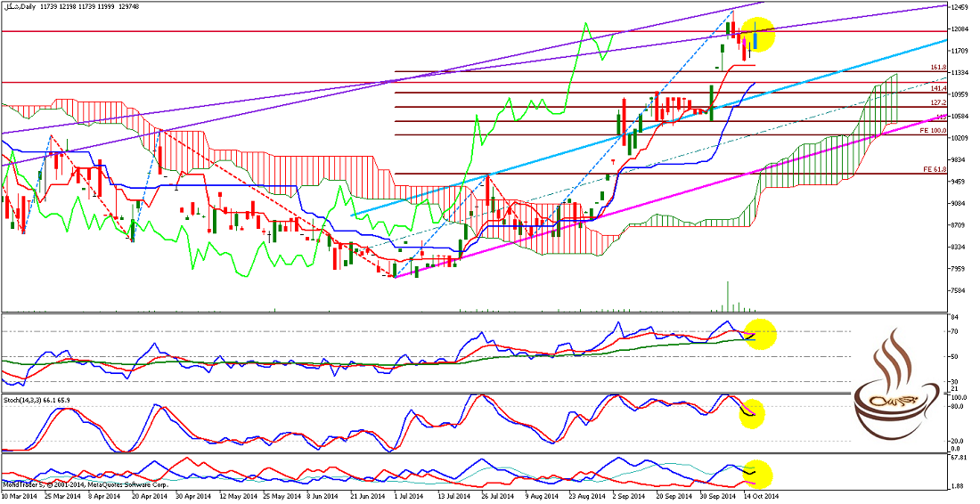
Task: Click the yellow highlight in the bottom-most indicator panel
Action: pos(755,475)
